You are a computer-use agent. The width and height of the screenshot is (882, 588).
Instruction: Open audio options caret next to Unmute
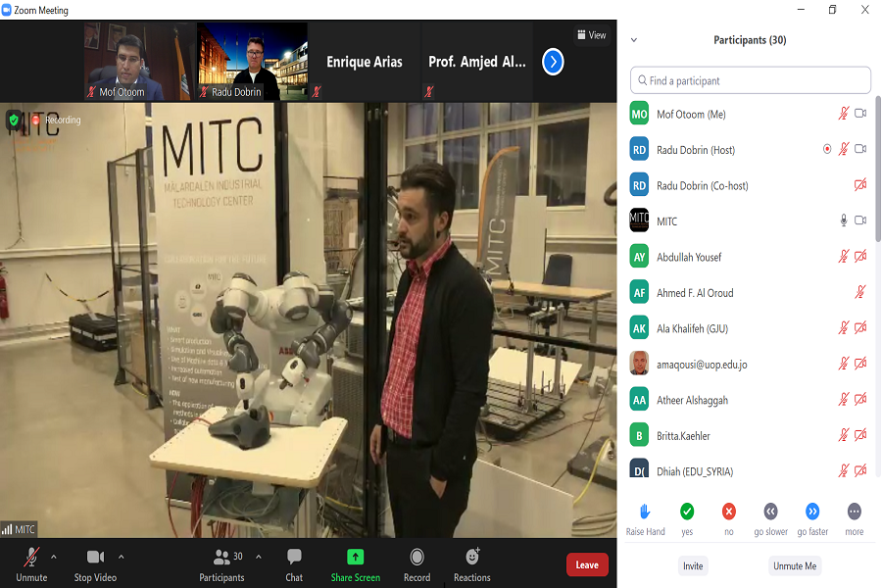tap(54, 557)
